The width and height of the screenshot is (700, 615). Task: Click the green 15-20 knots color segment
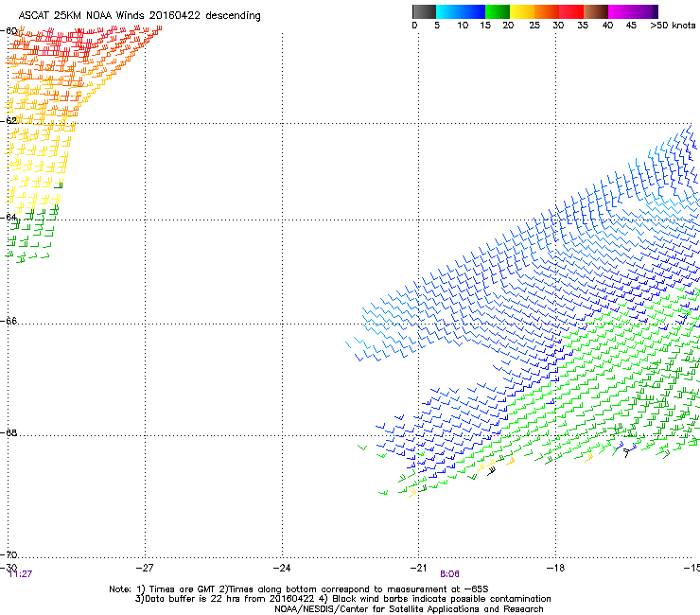(498, 11)
